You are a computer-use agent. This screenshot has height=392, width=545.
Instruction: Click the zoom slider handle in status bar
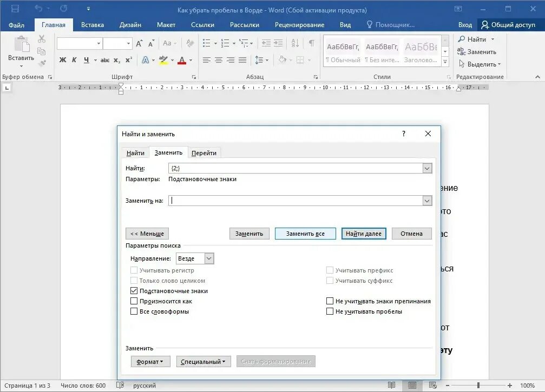pos(478,385)
